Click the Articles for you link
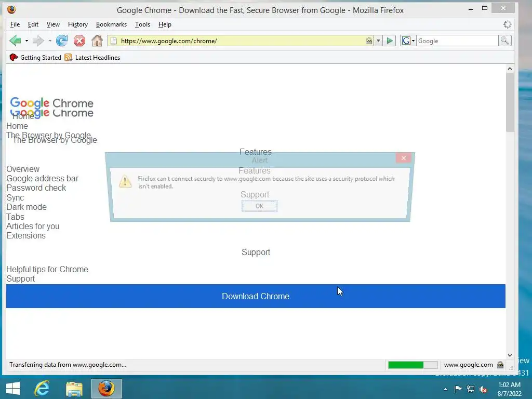 33,226
